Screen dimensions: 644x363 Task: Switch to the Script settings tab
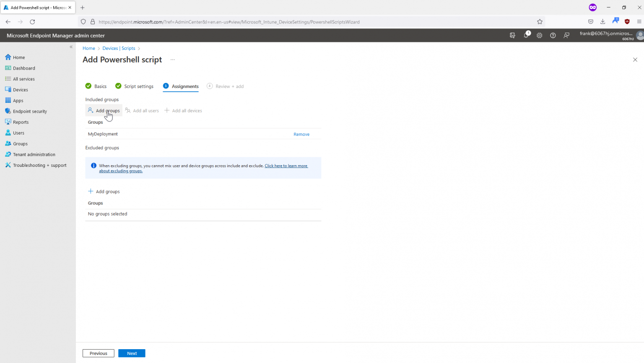[x=138, y=86]
